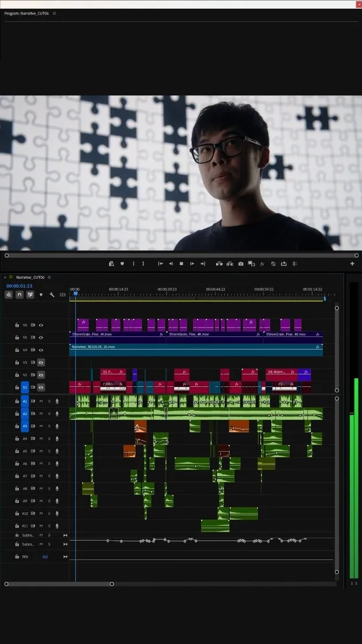362x644 pixels.
Task: Lock the Mix track
Action: tap(17, 557)
